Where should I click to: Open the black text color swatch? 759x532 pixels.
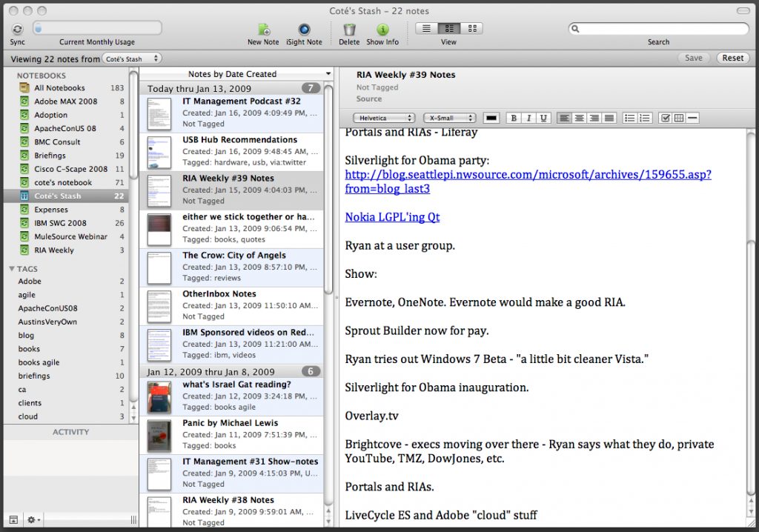491,118
